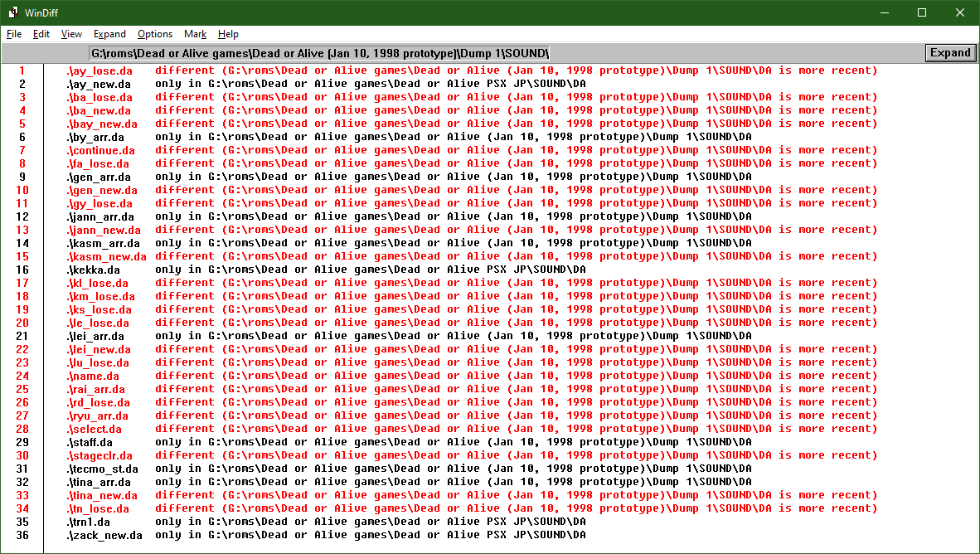This screenshot has height=554, width=980.
Task: Select the .\select.da row
Action: 472,429
